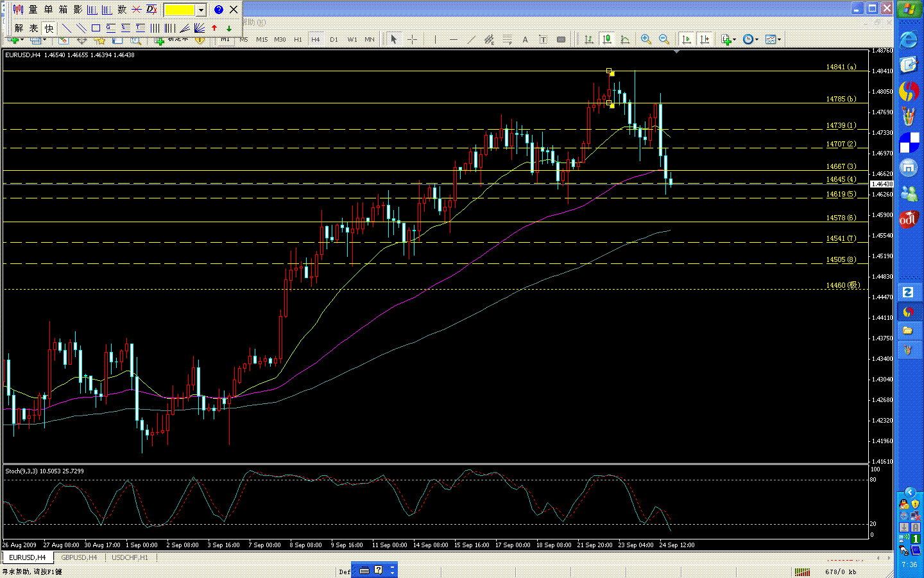924x578 pixels.
Task: Switch to bar chart display
Action: pyautogui.click(x=588, y=40)
